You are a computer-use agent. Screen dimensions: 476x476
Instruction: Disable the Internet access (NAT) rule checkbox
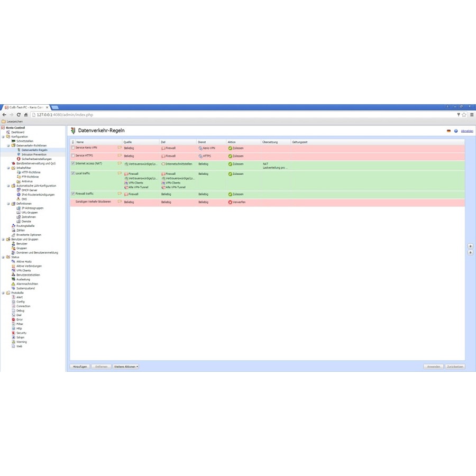[73, 163]
